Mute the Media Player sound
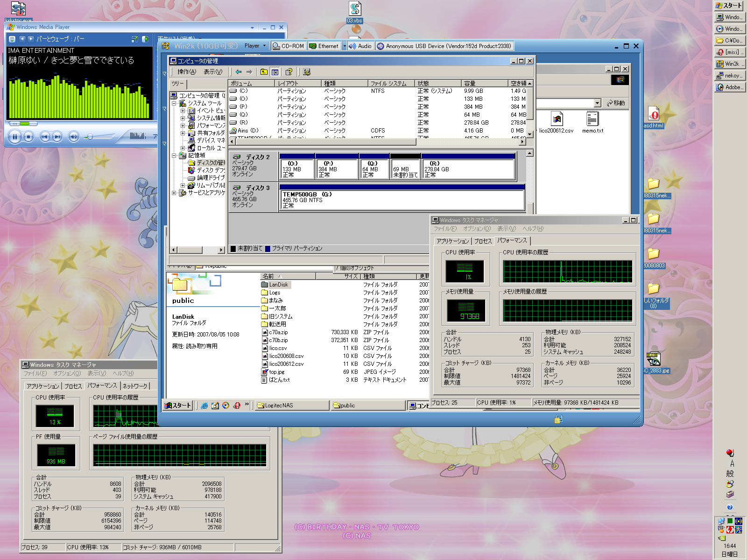The height and width of the screenshot is (560, 747). 73,137
